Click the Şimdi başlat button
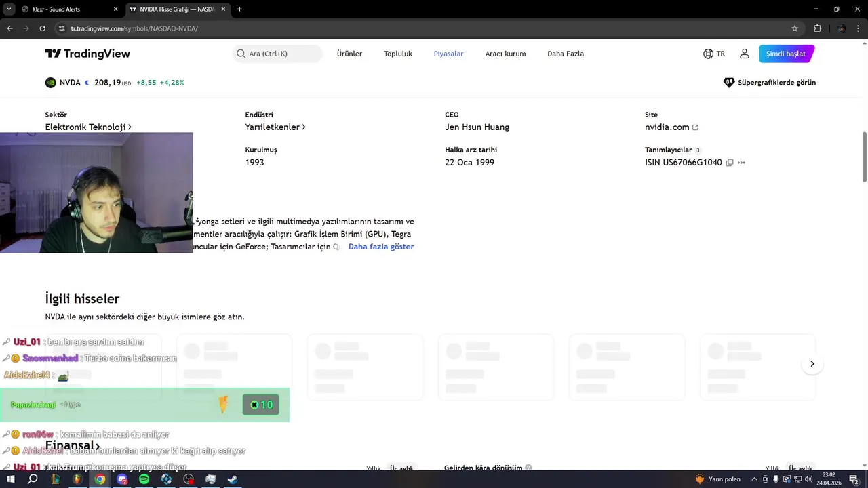Screen dimensions: 868x488 coord(786,54)
